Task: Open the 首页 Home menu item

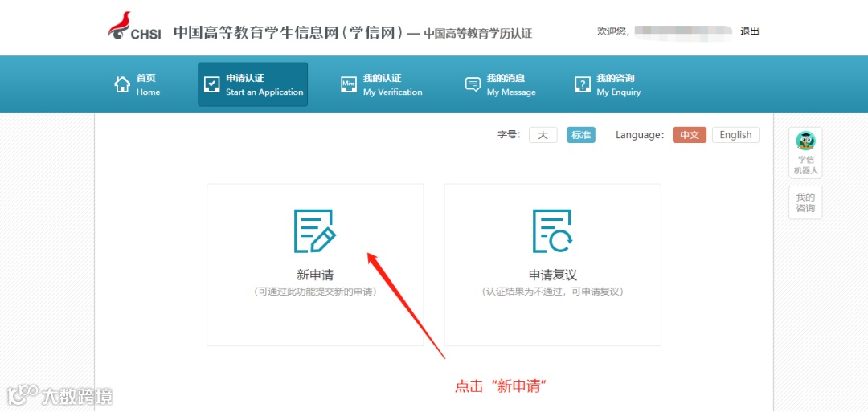Action: tap(138, 84)
